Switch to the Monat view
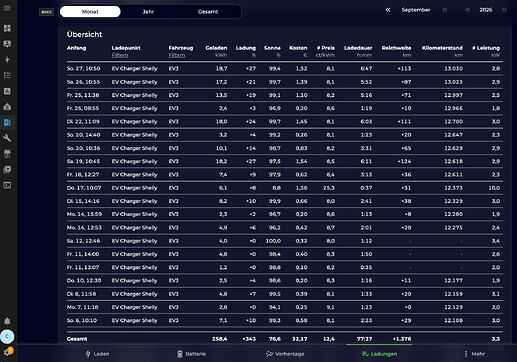This screenshot has height=362, width=517. 90,12
